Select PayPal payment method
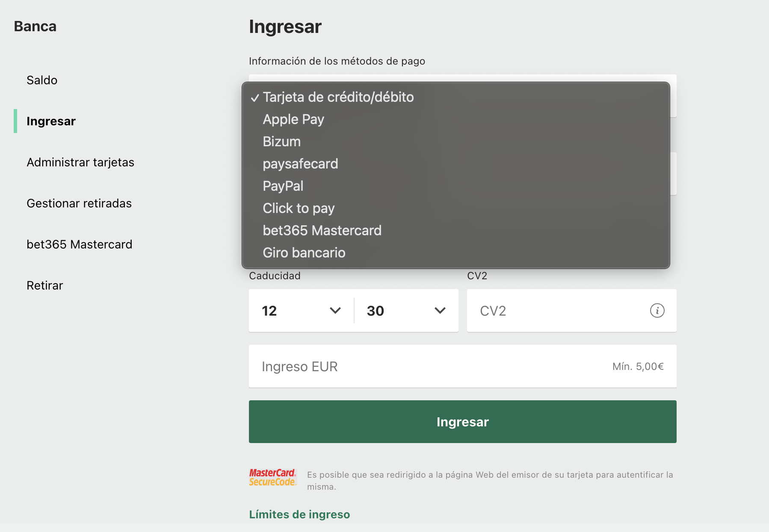769x532 pixels. (456, 186)
